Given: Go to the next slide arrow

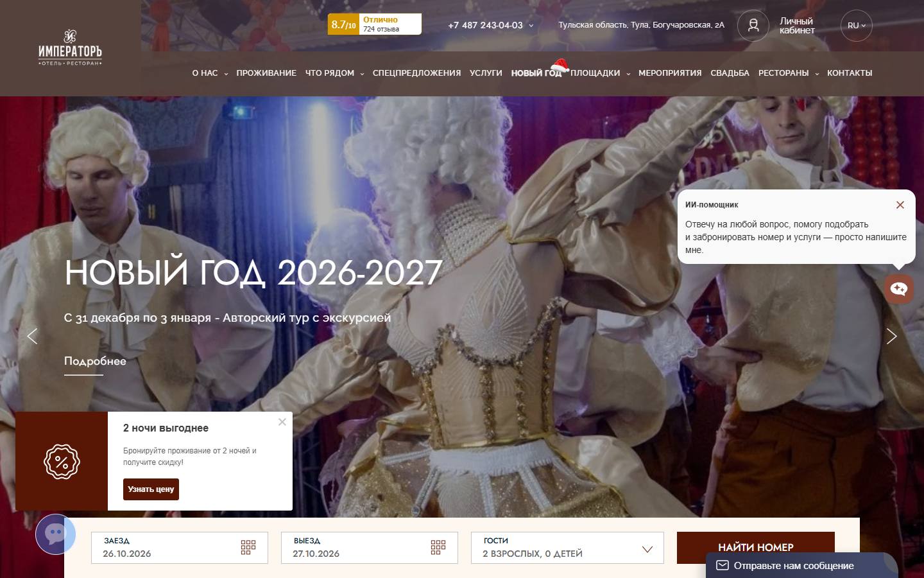Looking at the screenshot, I should (891, 336).
